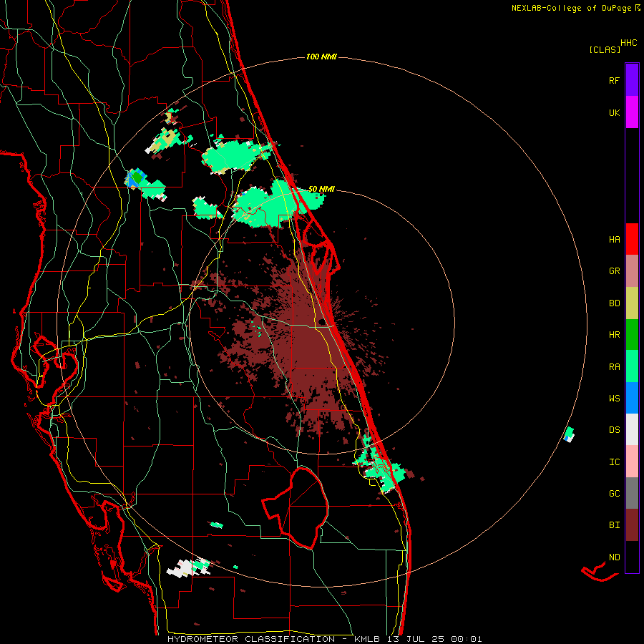The width and height of the screenshot is (644, 644).
Task: Click the GC gray legend swatch
Action: [632, 493]
